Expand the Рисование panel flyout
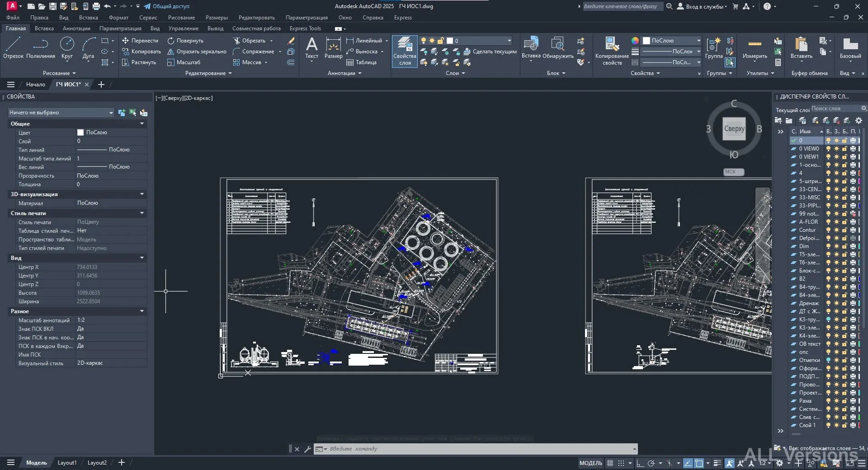Viewport: 868px width, 470px height. [59, 73]
